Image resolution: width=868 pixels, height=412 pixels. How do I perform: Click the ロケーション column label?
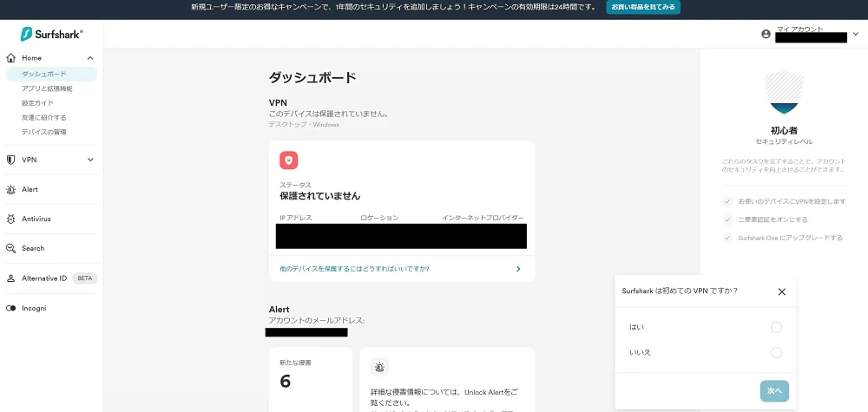coord(380,218)
